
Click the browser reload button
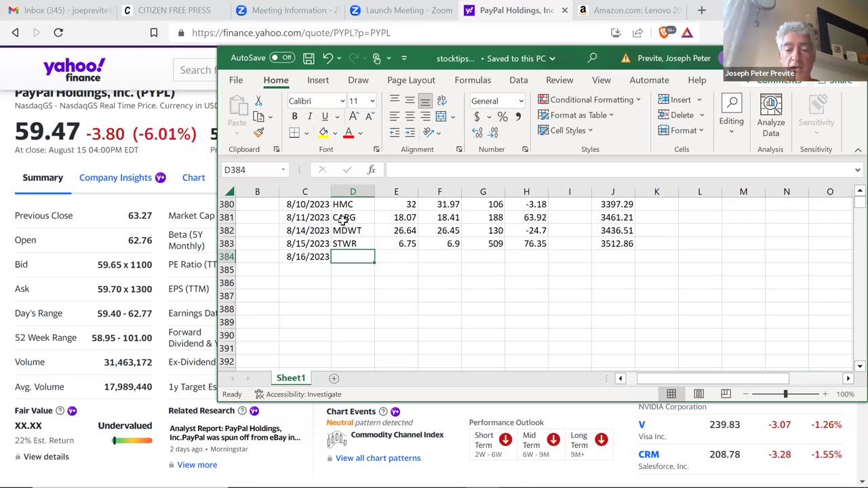click(58, 33)
